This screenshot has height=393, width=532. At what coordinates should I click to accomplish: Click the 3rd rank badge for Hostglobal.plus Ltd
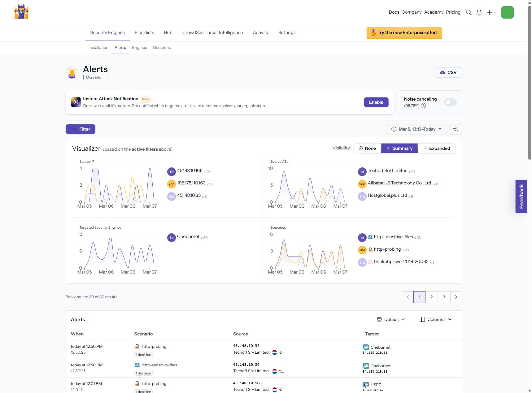click(362, 196)
